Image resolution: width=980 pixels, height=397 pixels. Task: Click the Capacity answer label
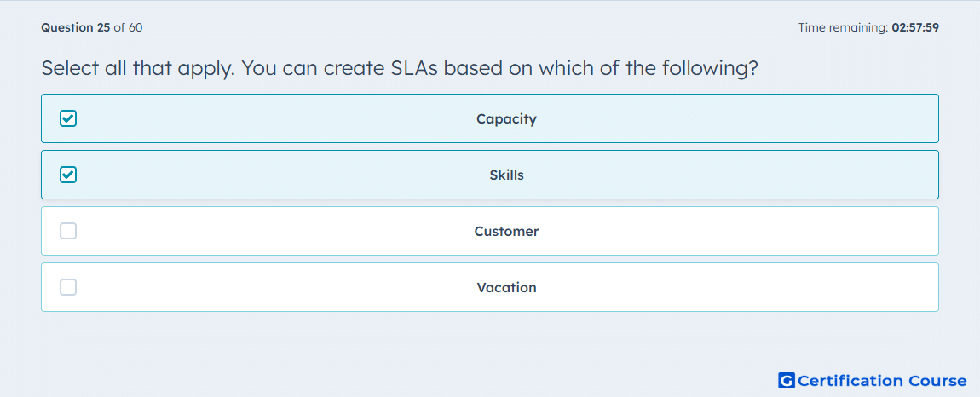pyautogui.click(x=506, y=118)
